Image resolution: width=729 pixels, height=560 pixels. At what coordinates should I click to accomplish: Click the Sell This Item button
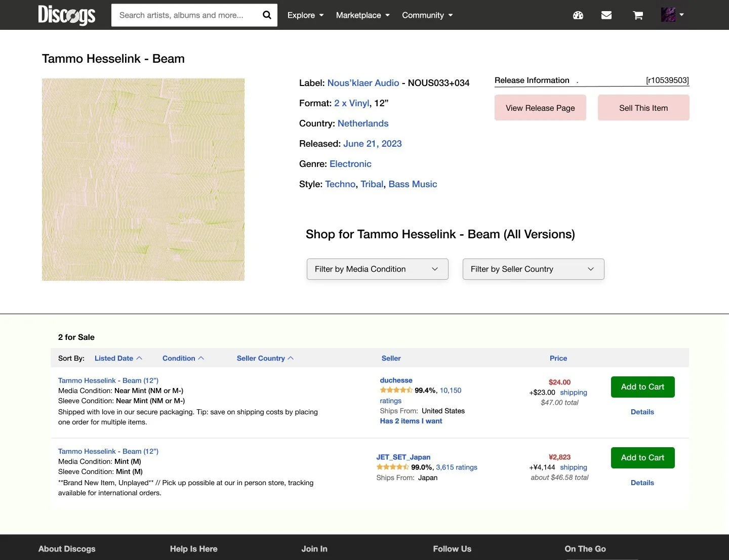(643, 108)
